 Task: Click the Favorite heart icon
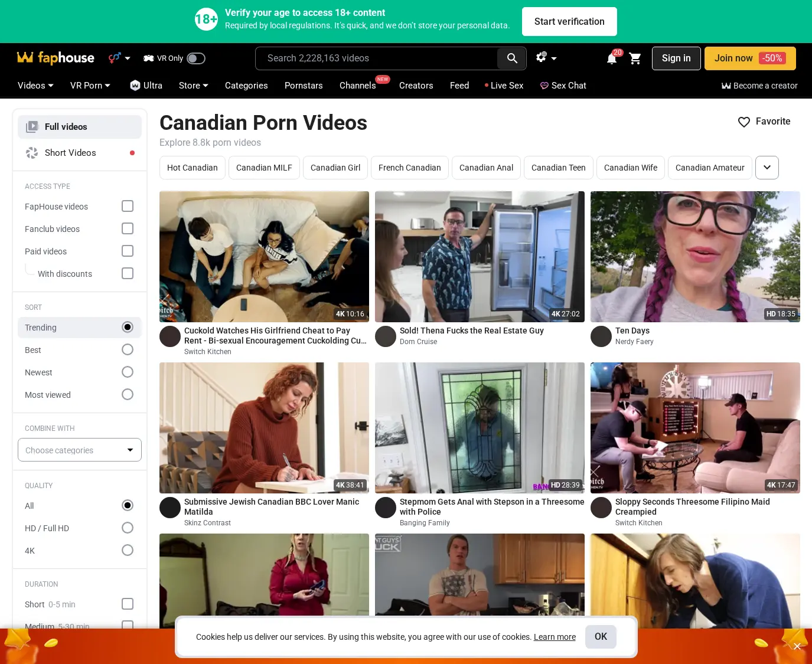(744, 122)
